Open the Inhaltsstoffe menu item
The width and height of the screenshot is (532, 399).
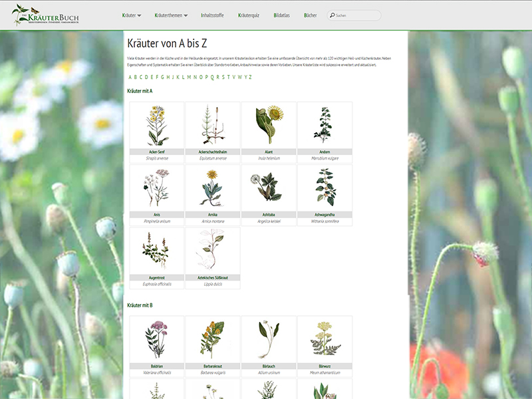tap(213, 15)
